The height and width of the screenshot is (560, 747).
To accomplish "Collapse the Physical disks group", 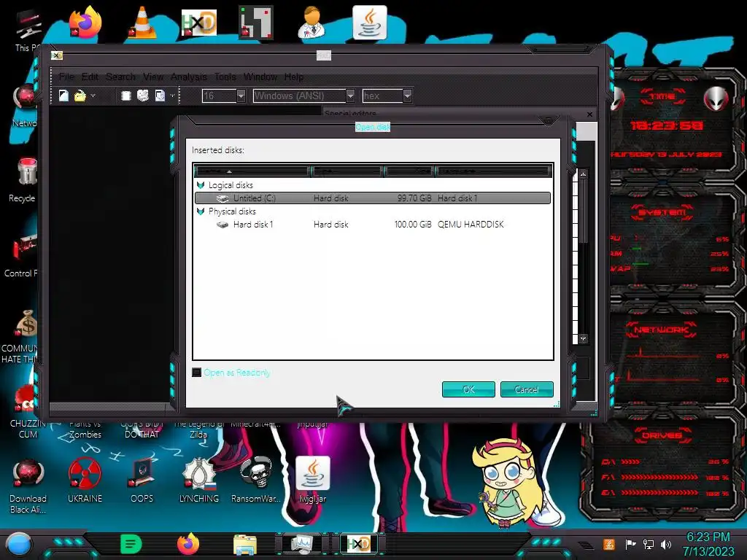I will click(x=201, y=211).
